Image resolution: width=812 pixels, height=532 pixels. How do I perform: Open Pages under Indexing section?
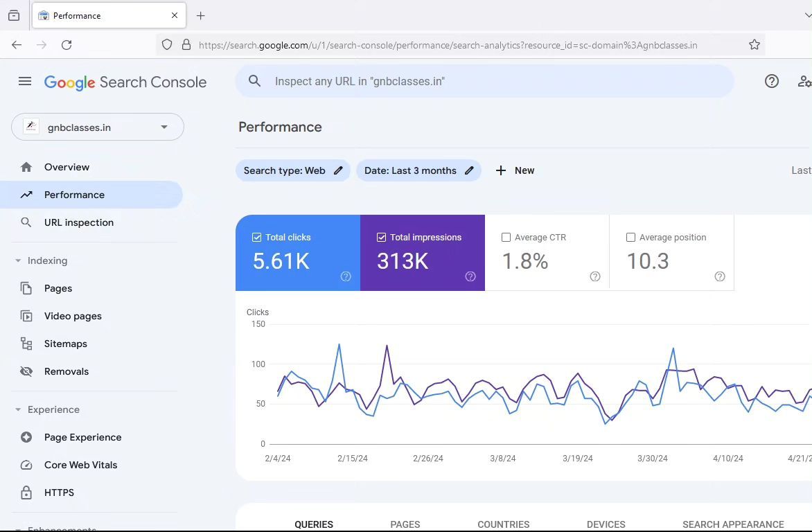[26, 288]
